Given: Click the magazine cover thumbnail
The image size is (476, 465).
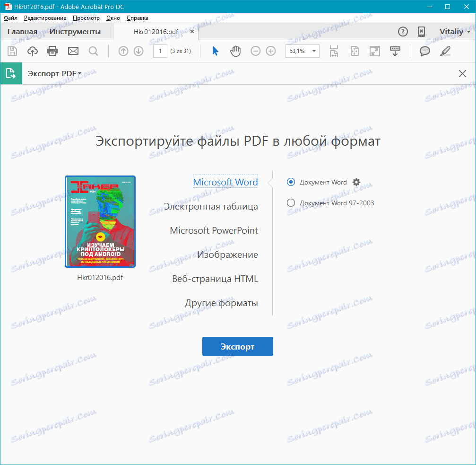Looking at the screenshot, I should (100, 222).
